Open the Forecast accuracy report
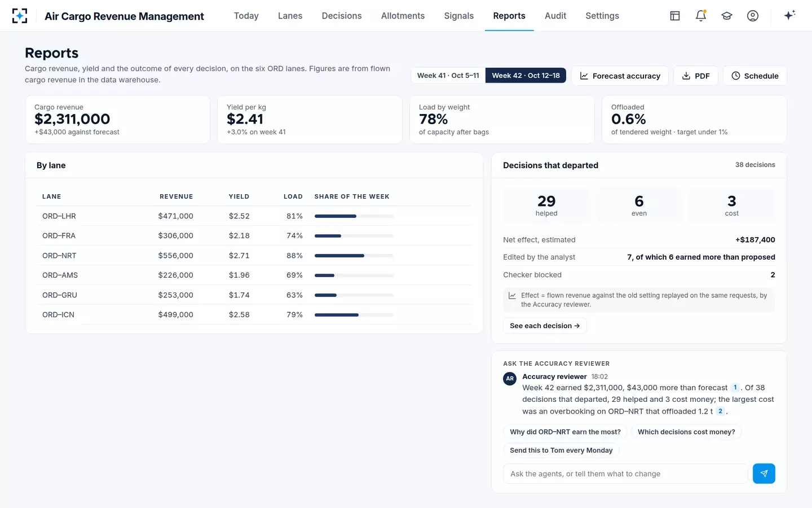The image size is (812, 508). (620, 76)
